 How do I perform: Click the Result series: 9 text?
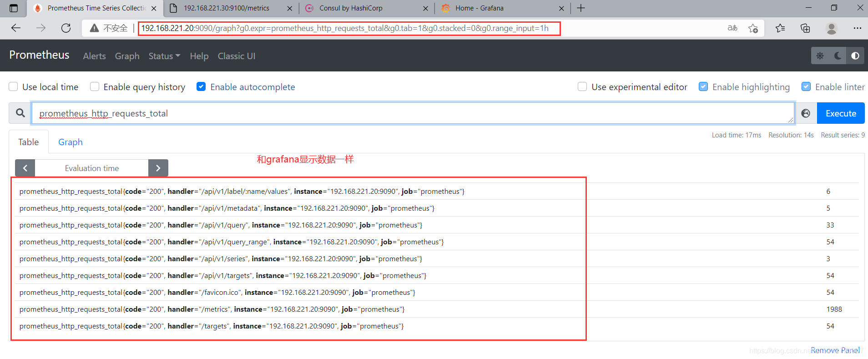click(x=843, y=135)
